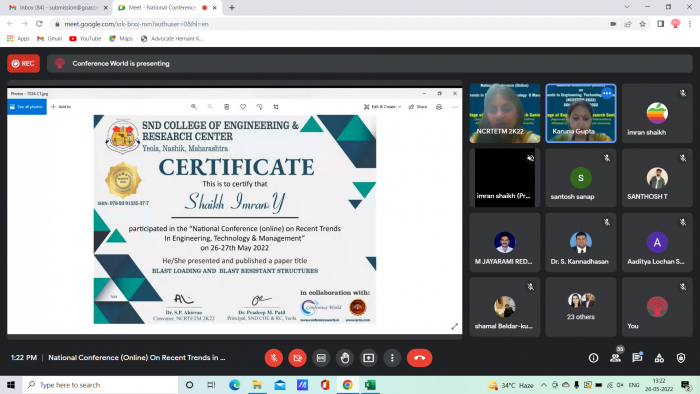The image size is (700, 394).
Task: Click the Present now screen icon
Action: (368, 358)
